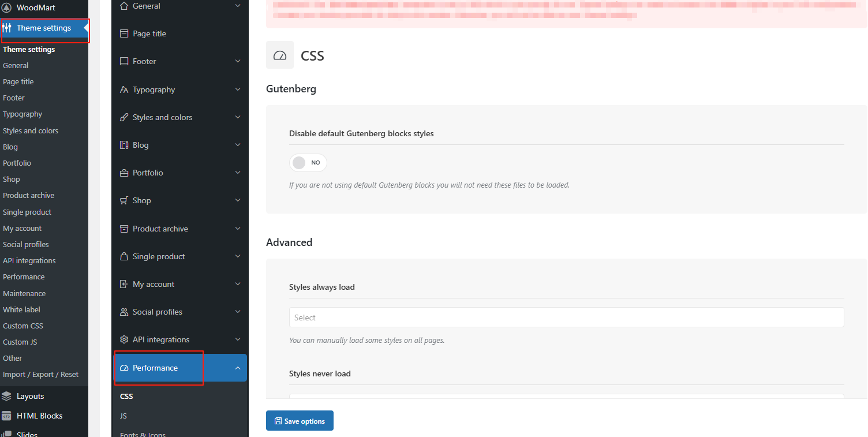The height and width of the screenshot is (437, 868).
Task: Expand the Blog section chevron
Action: click(x=238, y=145)
